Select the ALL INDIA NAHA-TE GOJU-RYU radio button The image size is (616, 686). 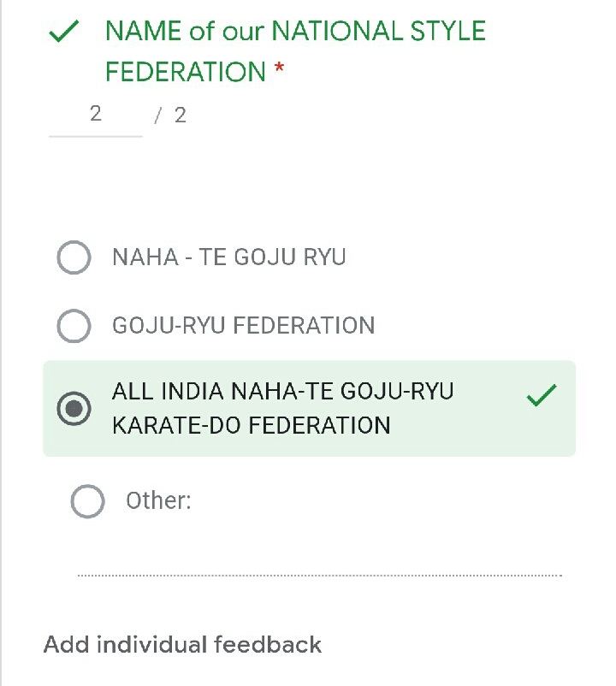click(74, 408)
